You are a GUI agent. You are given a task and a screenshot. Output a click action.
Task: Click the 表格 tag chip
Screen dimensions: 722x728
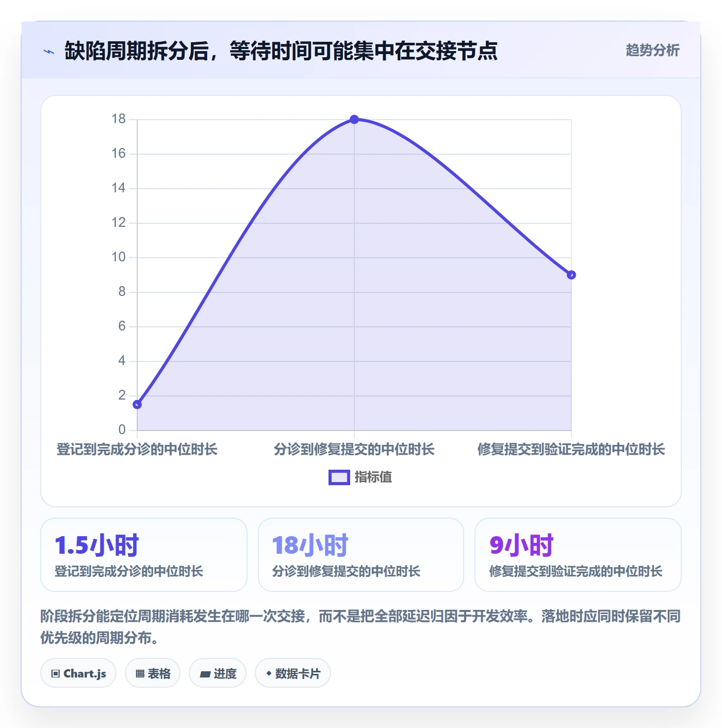153,673
